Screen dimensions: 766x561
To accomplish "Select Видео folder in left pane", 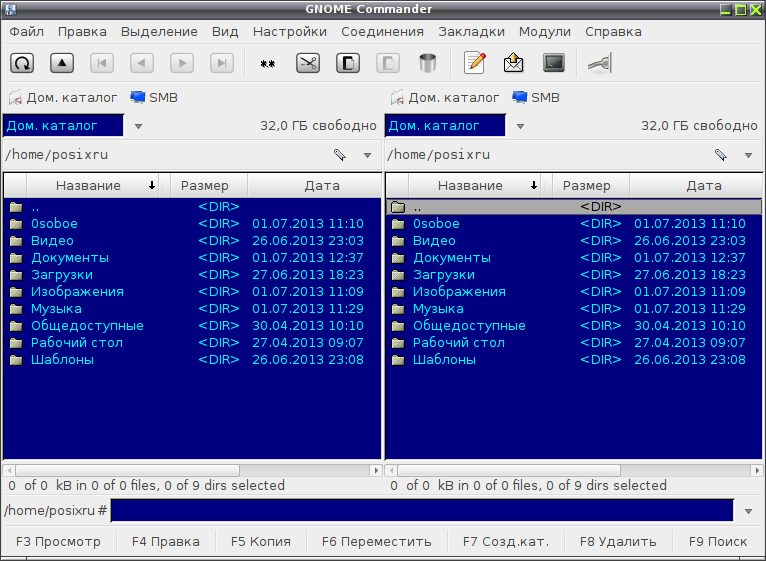I will point(192,241).
